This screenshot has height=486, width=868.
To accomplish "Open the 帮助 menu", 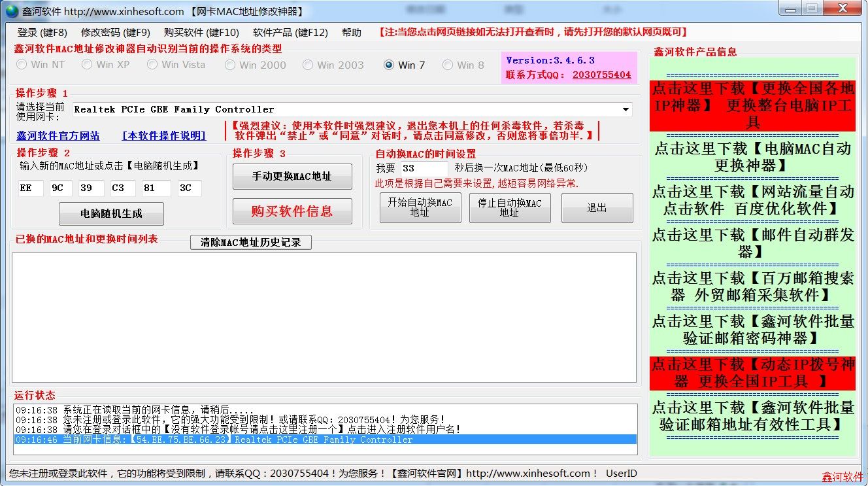I will tap(352, 32).
